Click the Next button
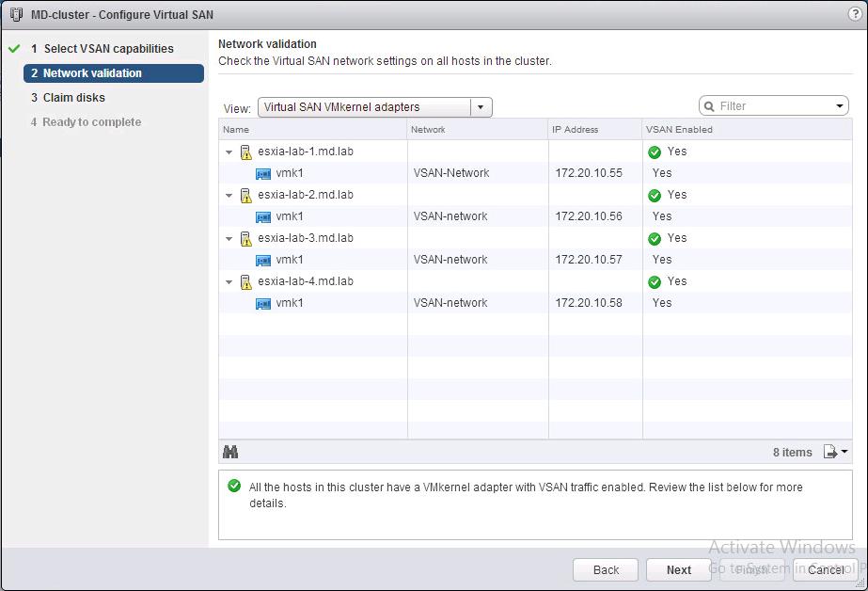Image resolution: width=868 pixels, height=591 pixels. [679, 569]
